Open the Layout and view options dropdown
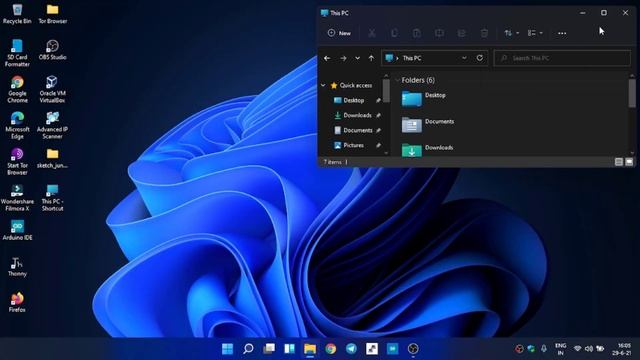 tap(535, 33)
